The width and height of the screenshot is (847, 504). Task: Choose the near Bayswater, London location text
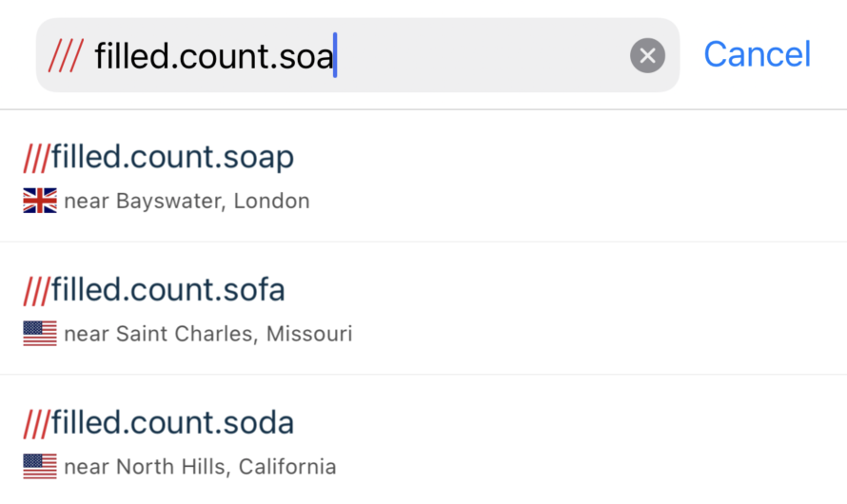(x=187, y=202)
